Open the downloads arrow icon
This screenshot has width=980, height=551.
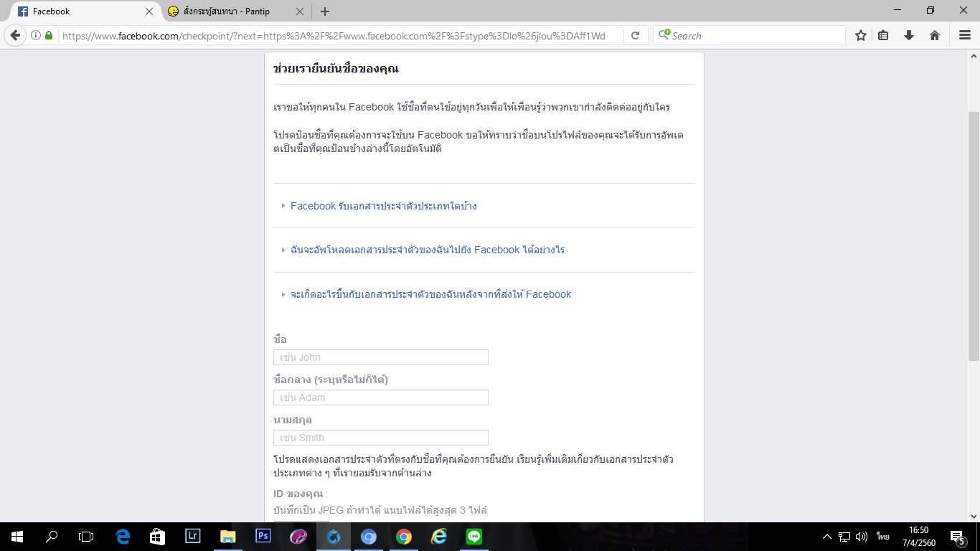click(x=909, y=35)
